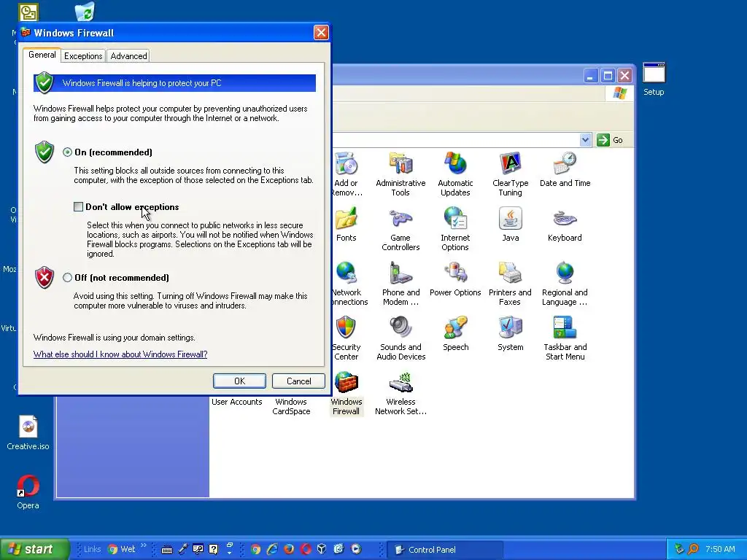This screenshot has width=747, height=560.
Task: Open the Setup desktop icon
Action: pyautogui.click(x=654, y=79)
